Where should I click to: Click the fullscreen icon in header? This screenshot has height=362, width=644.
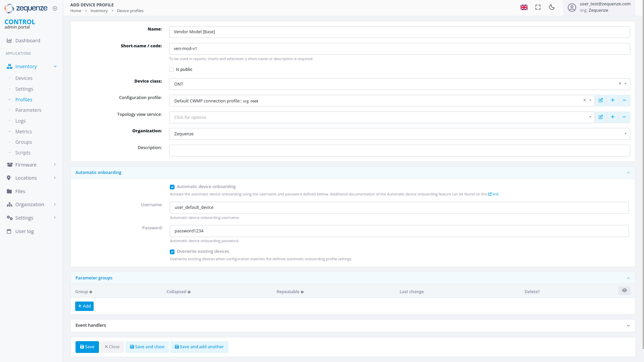coord(538,7)
